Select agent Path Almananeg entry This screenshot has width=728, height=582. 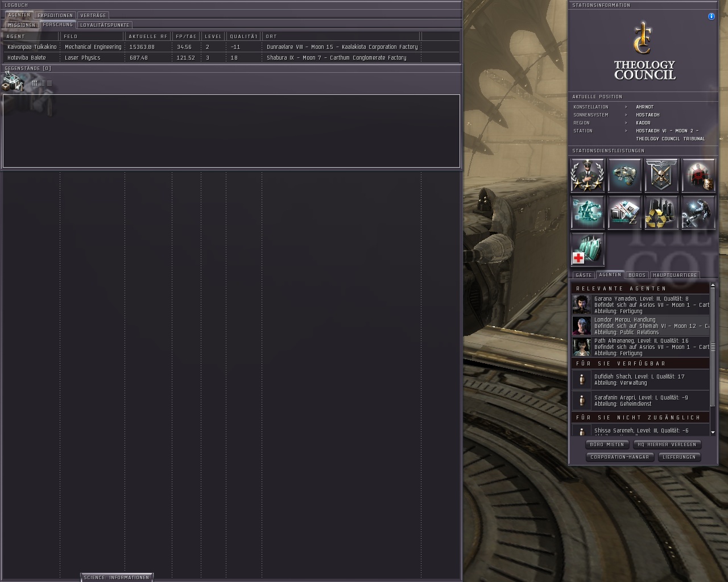[x=641, y=347]
